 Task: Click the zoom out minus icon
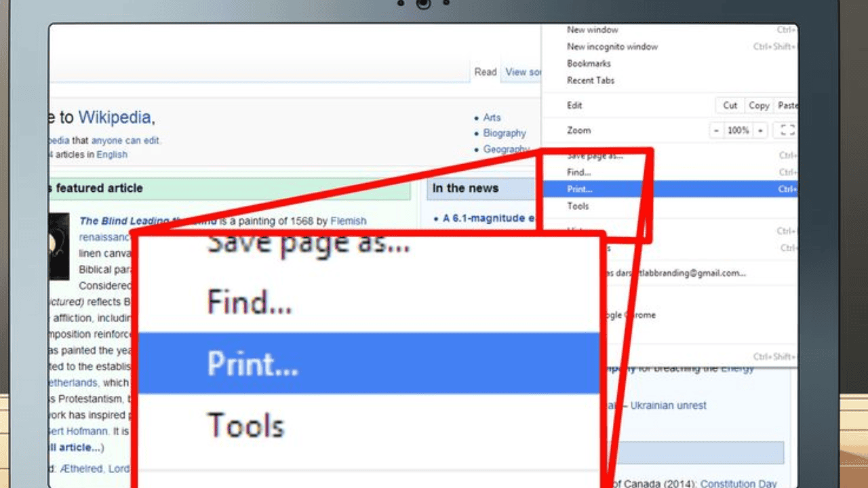pos(717,130)
